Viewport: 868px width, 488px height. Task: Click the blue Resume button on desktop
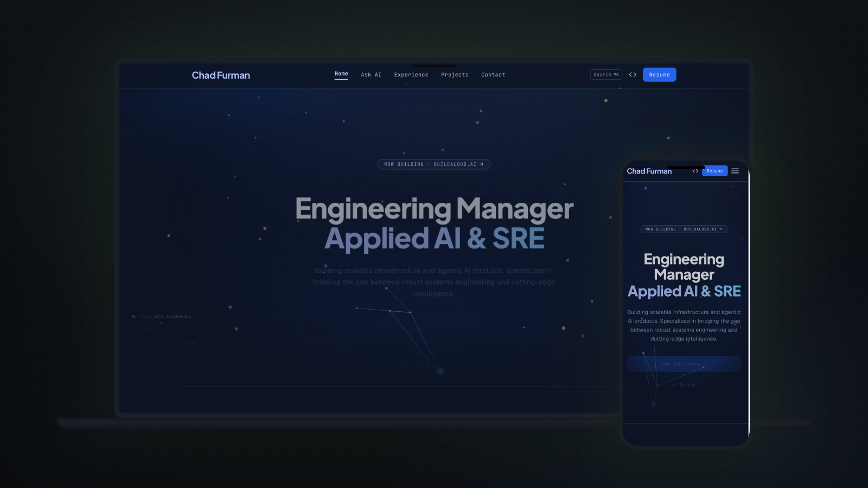point(660,75)
